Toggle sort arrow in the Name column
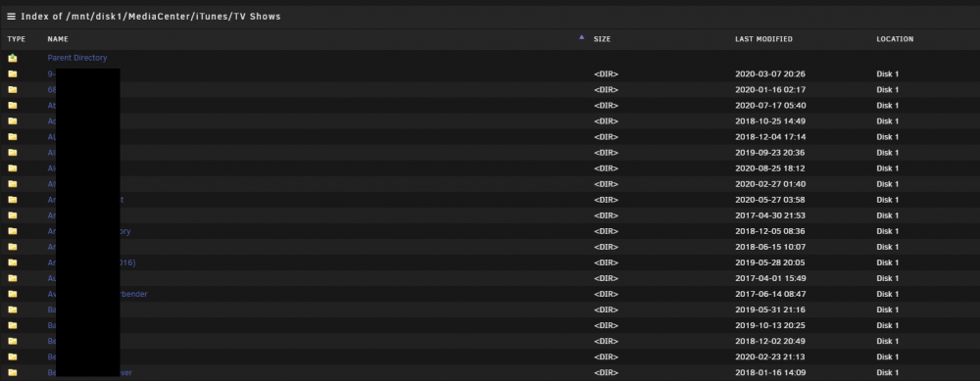 (581, 37)
